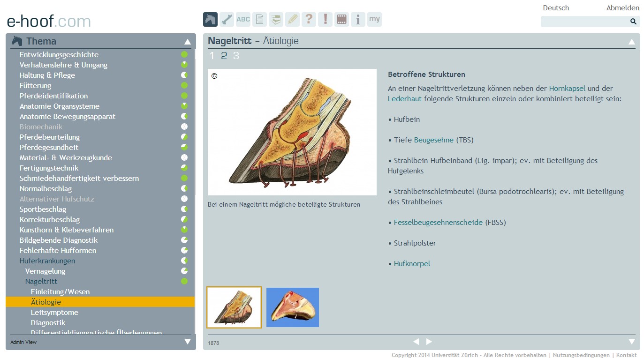
Task: Open the wrench tools icon
Action: coord(227,20)
